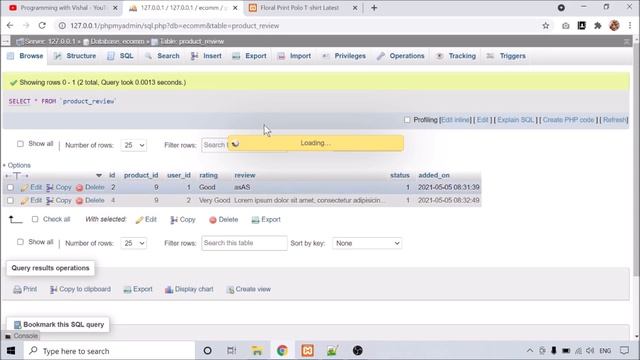Toggle the upper Show all checkbox

click(x=20, y=144)
